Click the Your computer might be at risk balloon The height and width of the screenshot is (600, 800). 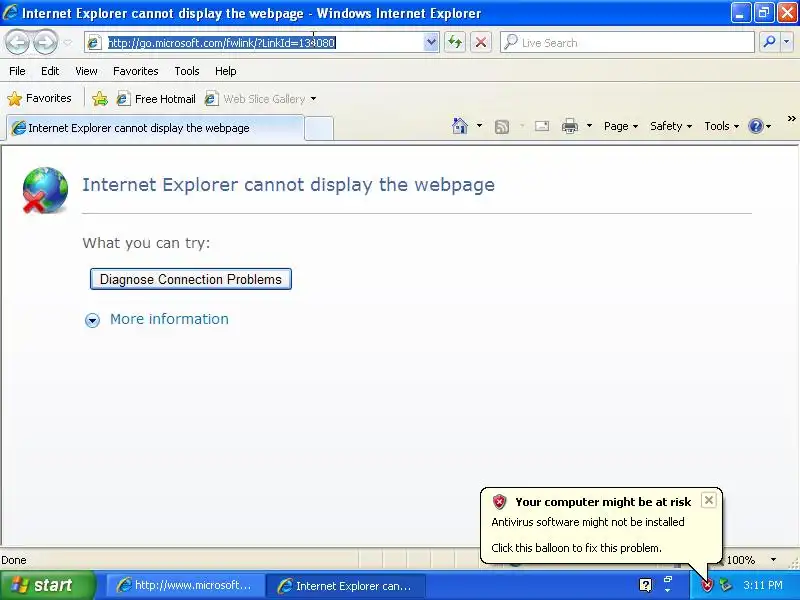pos(601,525)
